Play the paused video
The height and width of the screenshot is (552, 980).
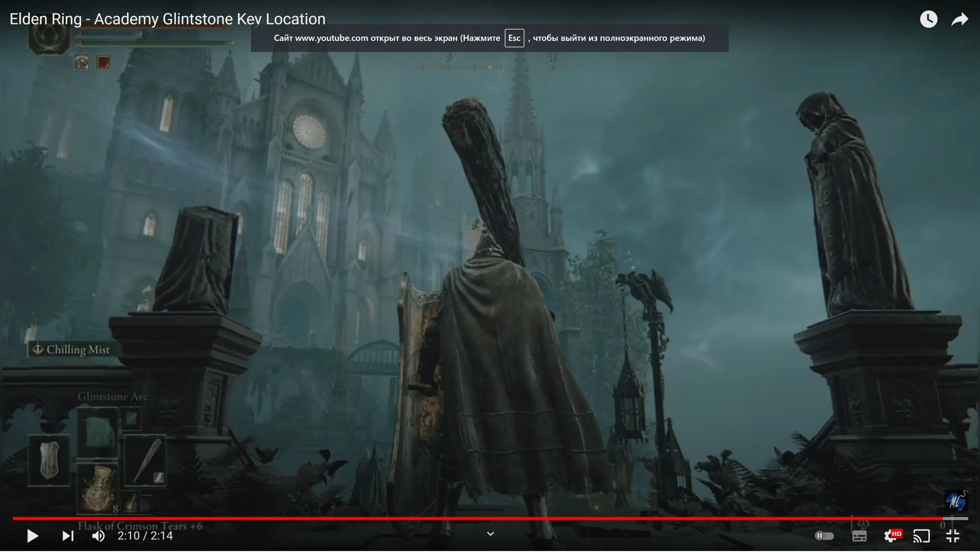pos(33,536)
